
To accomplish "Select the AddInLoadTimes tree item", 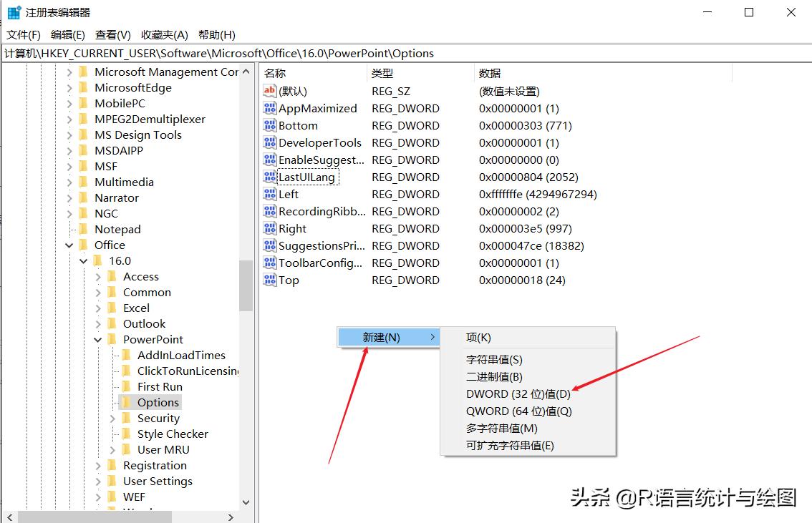I will [181, 356].
